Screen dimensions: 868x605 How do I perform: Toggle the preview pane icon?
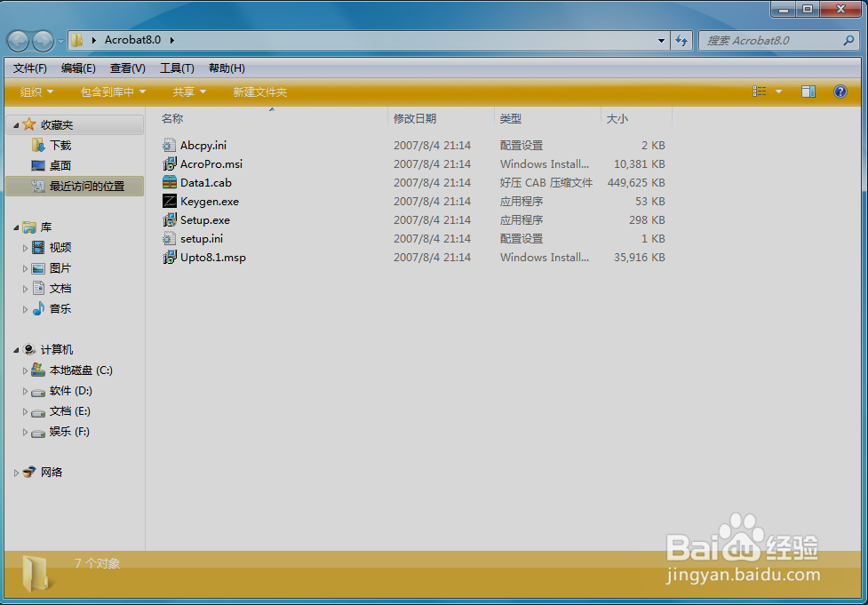tap(808, 92)
